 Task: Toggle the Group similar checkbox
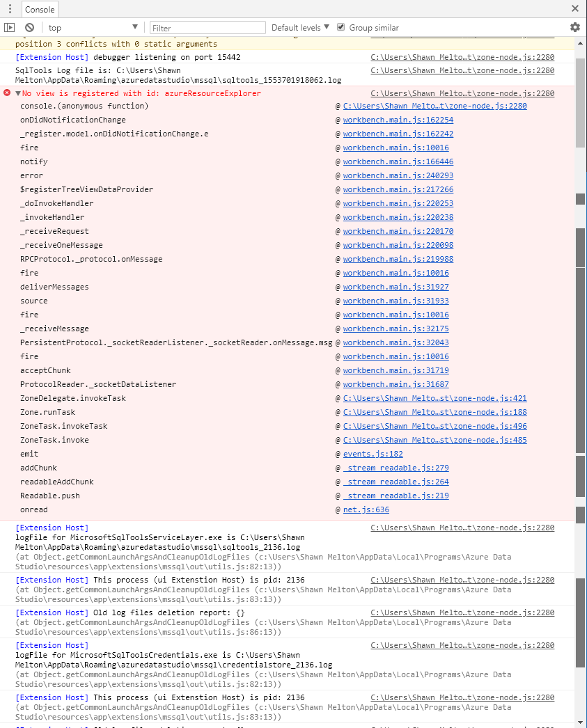[x=341, y=27]
